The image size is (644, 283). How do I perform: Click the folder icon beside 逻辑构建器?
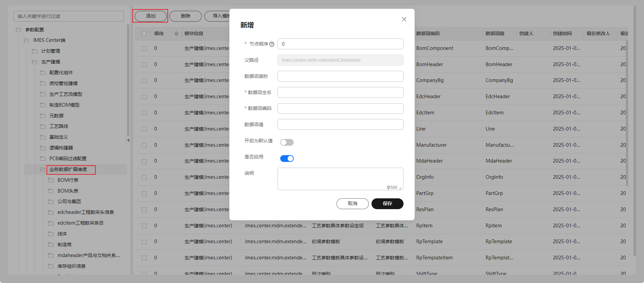click(x=43, y=148)
